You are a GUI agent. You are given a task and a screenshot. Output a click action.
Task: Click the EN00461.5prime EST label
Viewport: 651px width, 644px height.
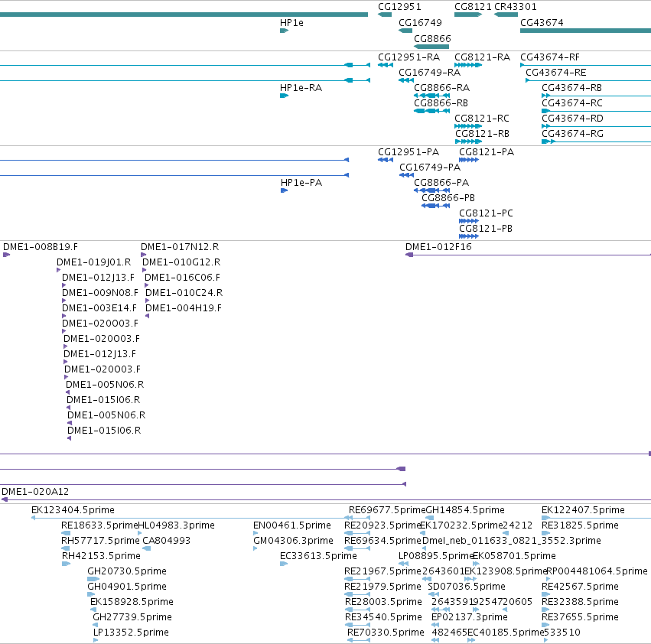[x=292, y=525]
